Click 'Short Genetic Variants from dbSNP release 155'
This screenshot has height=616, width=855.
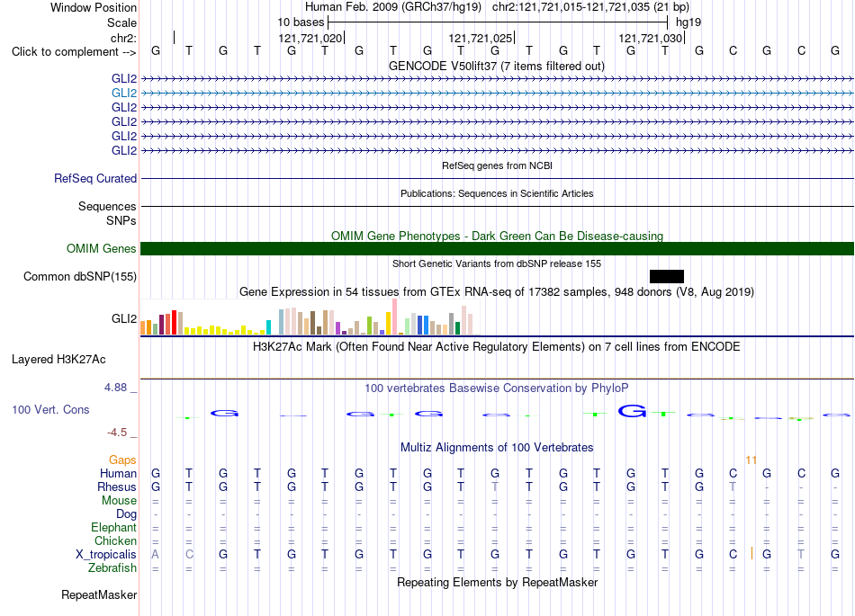pyautogui.click(x=497, y=263)
